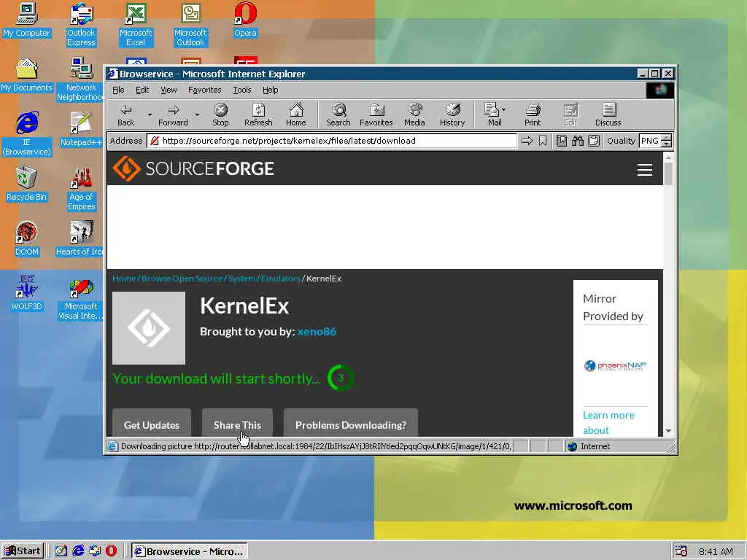
Task: Stop loading the page
Action: (220, 115)
